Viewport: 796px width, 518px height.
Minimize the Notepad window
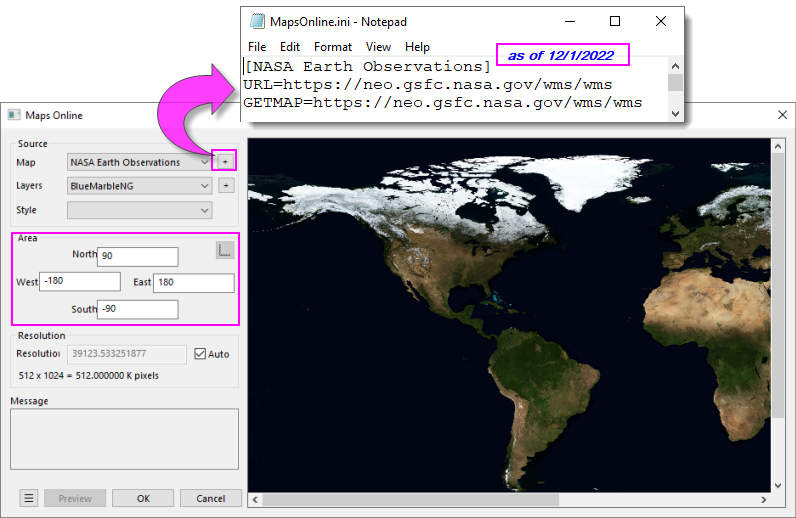tap(570, 21)
